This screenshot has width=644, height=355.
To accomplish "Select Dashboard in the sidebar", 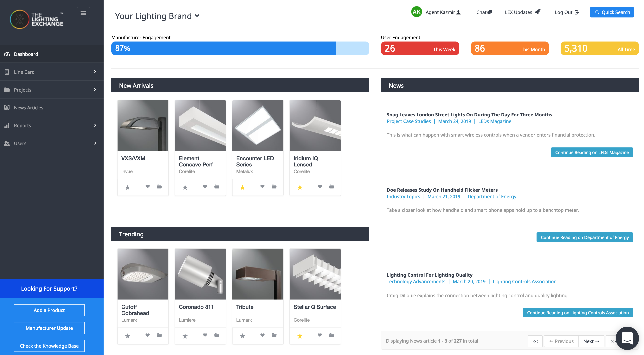I will pyautogui.click(x=26, y=54).
